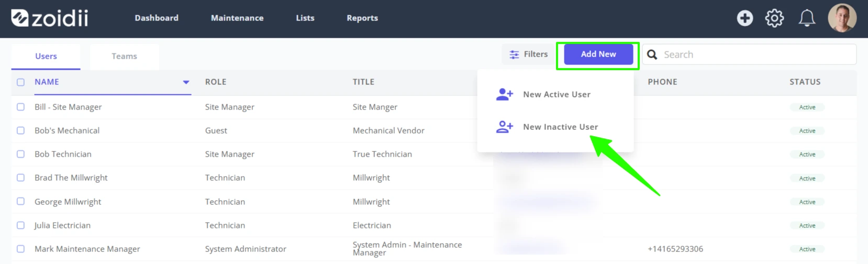Image resolution: width=868 pixels, height=264 pixels.
Task: Click phone number +14165293306
Action: [675, 249]
